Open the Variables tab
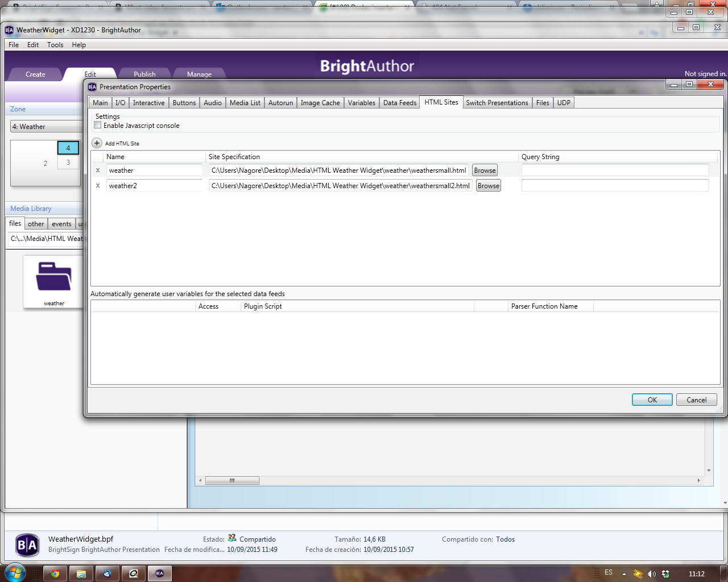Image resolution: width=728 pixels, height=582 pixels. click(x=362, y=103)
